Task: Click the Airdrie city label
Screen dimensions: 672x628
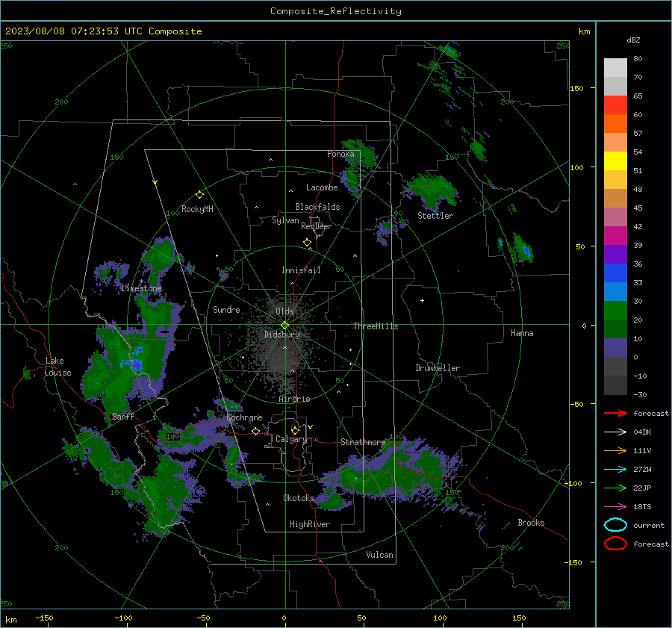Action: click(294, 399)
